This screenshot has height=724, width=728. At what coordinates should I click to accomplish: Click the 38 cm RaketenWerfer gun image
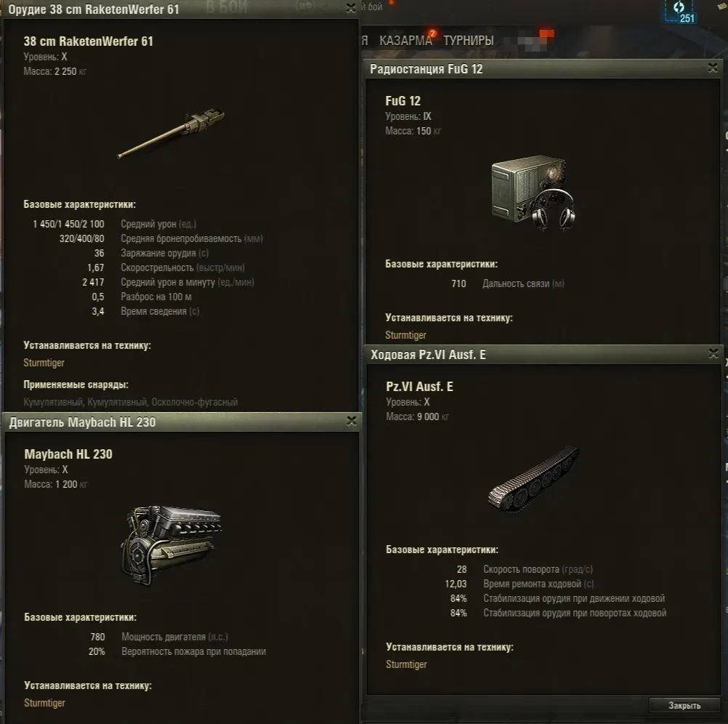pos(171,134)
